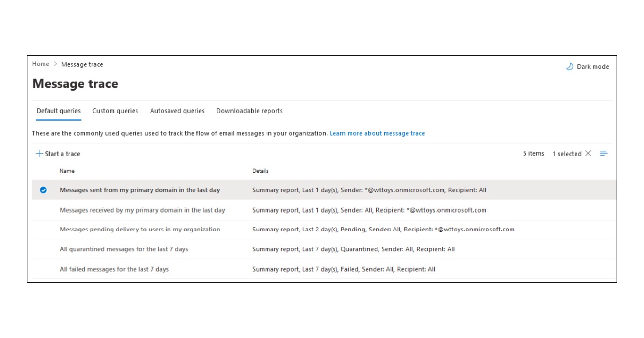The width and height of the screenshot is (644, 338).
Task: Open 'All quarantined messages for the last 7 days'
Action: point(124,249)
